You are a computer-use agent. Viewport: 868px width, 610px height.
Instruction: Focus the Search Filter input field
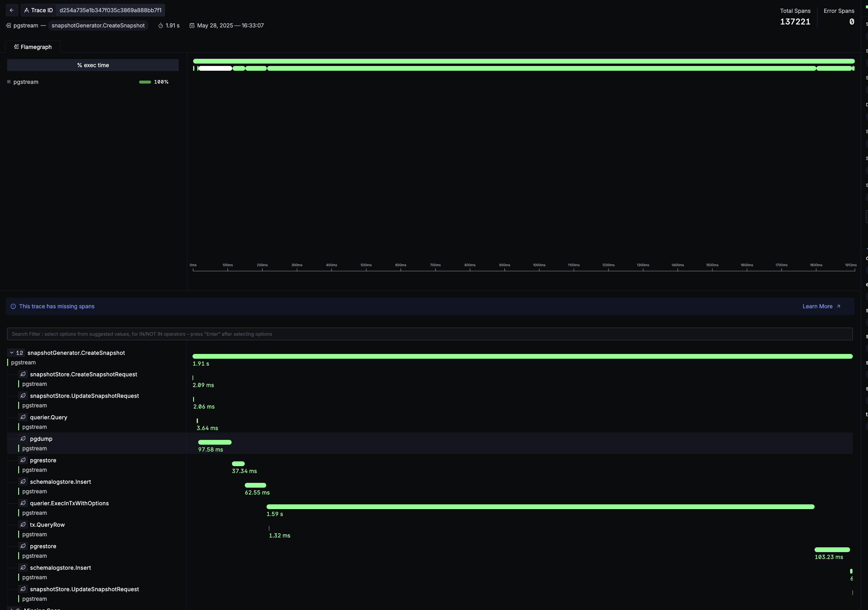(430, 334)
